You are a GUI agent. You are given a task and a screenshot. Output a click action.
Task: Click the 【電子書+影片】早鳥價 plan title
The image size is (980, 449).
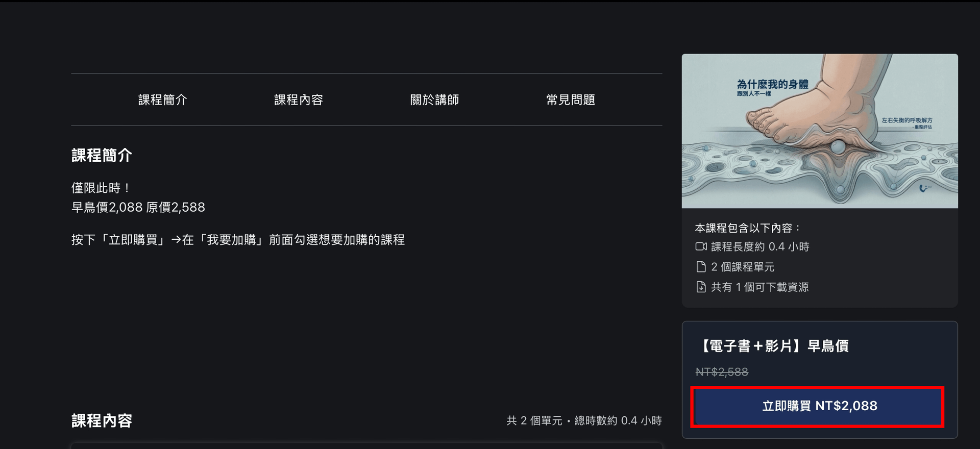point(772,346)
